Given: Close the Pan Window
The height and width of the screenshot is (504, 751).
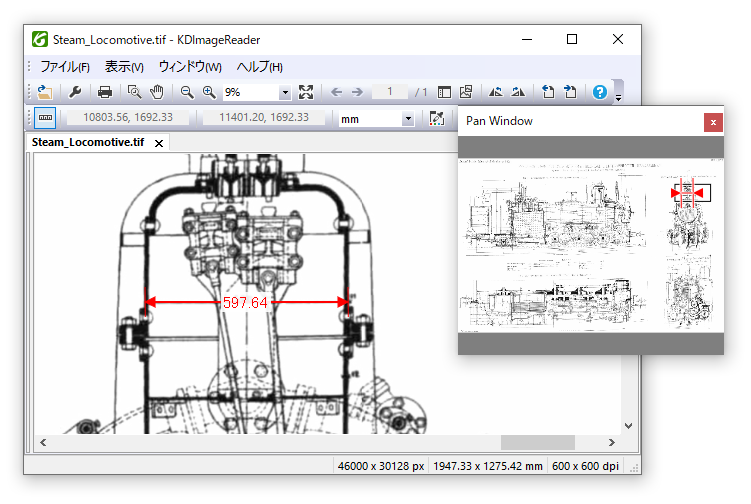Looking at the screenshot, I should point(713,122).
